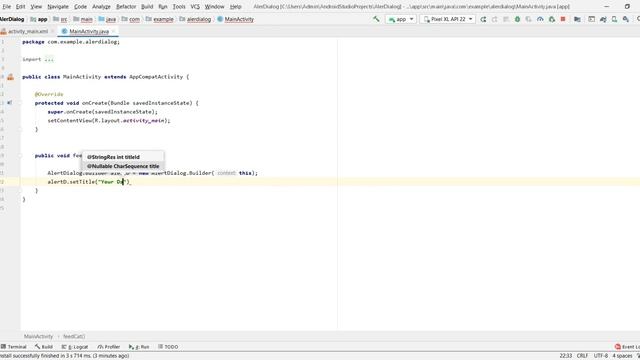Viewport: 640px width, 360px height.
Task: Click the override gutter icon beside onCreate
Action: click(9, 103)
